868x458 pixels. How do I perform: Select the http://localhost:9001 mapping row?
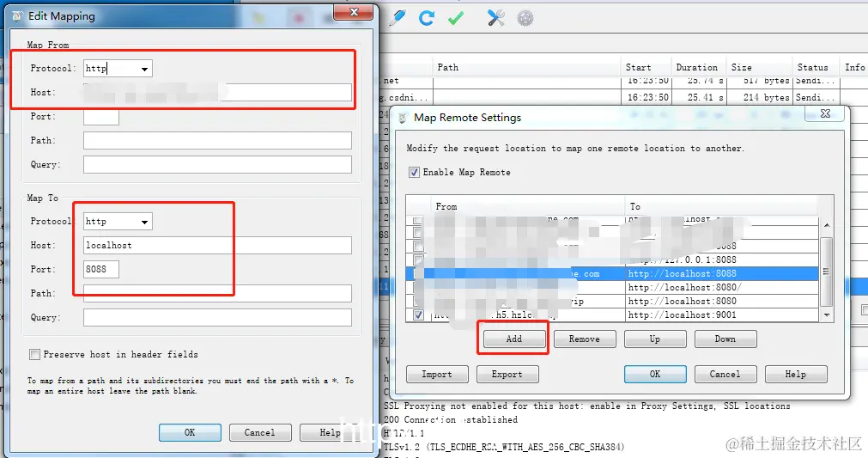click(x=612, y=315)
